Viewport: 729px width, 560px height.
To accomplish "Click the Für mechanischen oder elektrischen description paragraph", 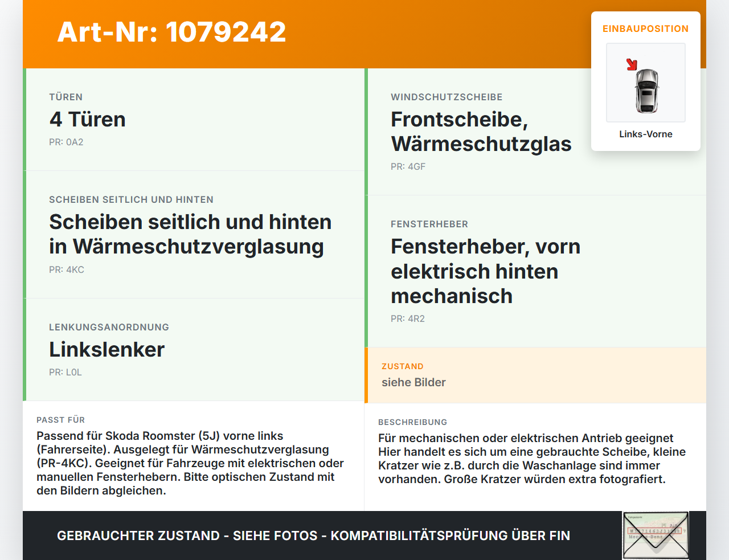I will (532, 459).
